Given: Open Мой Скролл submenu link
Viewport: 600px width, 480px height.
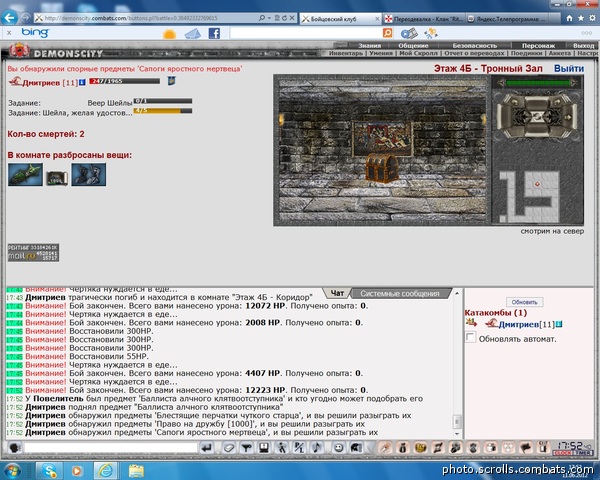Looking at the screenshot, I should (418, 53).
